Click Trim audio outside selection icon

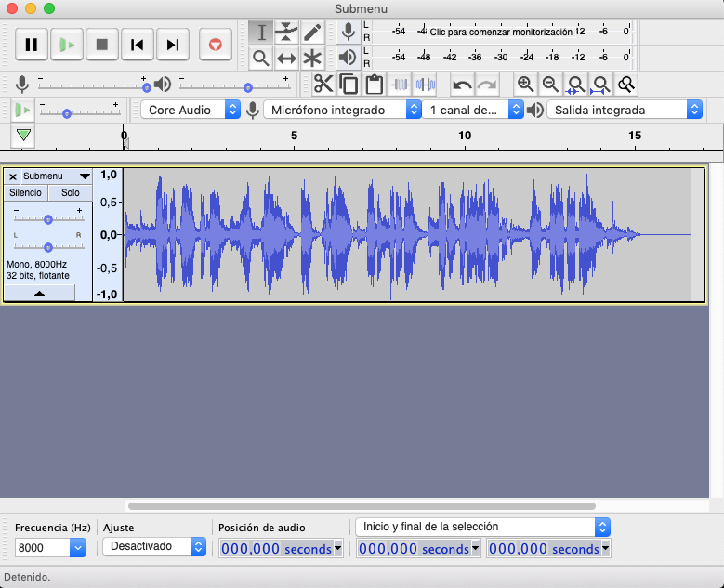click(400, 85)
